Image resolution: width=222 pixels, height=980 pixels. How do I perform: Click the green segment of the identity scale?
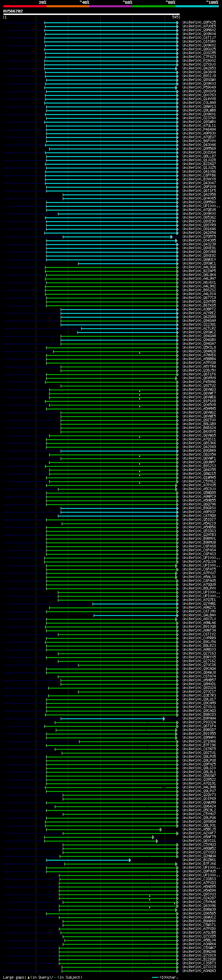pos(154,6)
